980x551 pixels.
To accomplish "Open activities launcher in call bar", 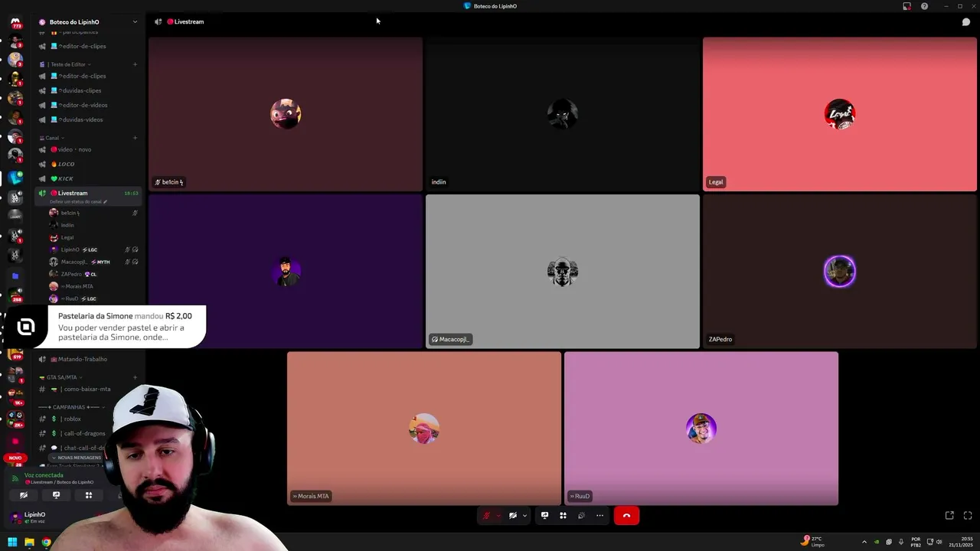I will tap(563, 516).
